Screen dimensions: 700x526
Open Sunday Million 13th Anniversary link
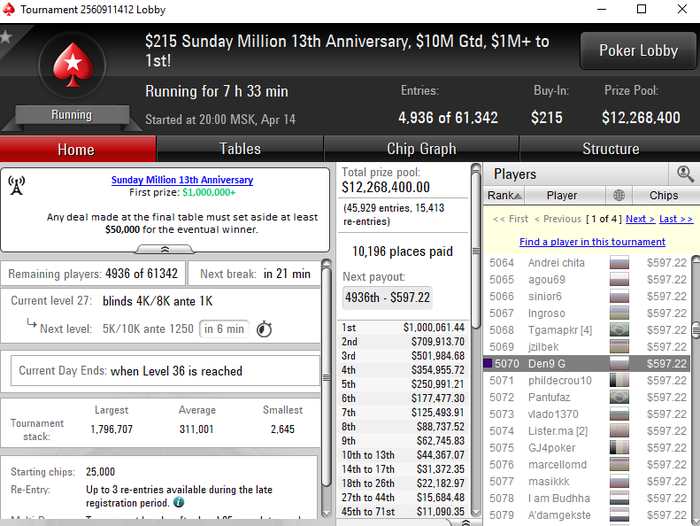point(182,180)
